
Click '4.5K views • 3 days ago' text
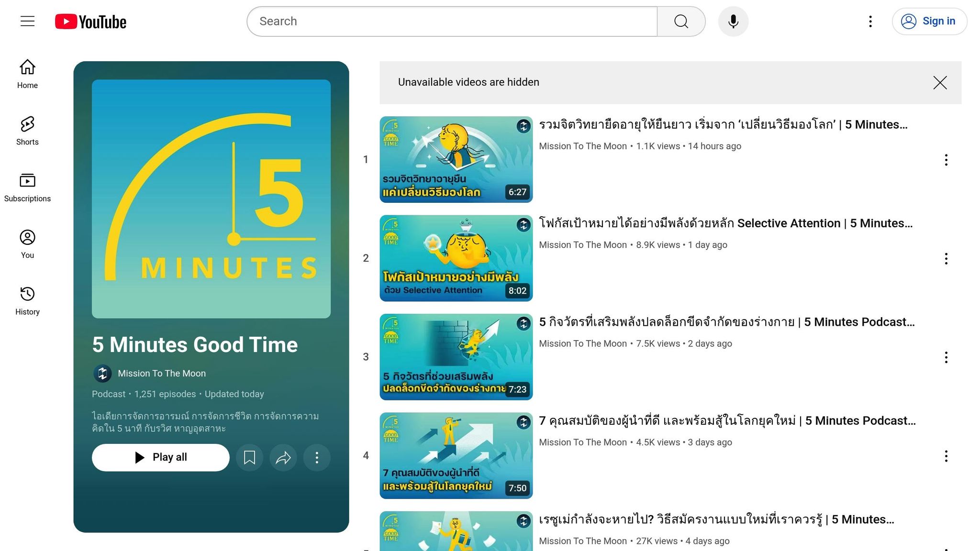click(x=684, y=442)
